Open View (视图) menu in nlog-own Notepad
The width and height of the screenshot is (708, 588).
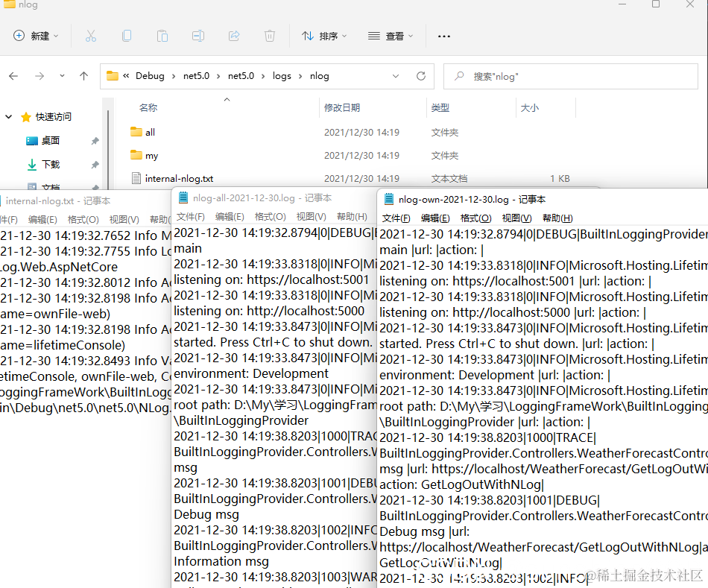point(516,218)
